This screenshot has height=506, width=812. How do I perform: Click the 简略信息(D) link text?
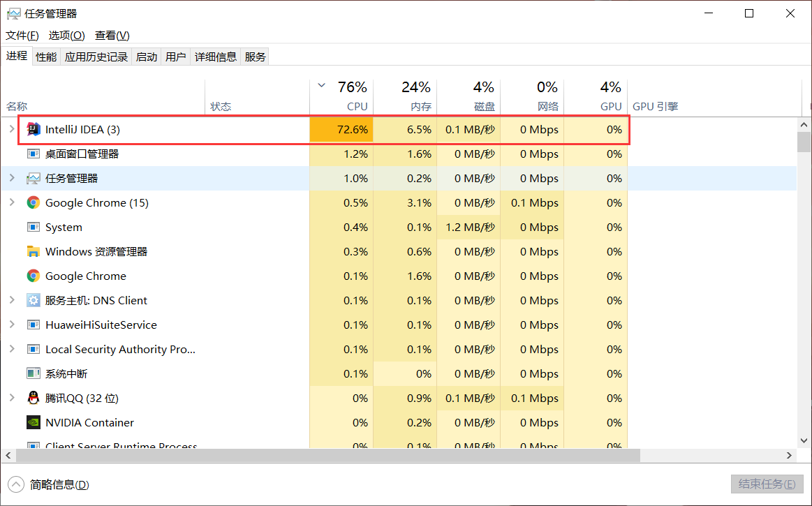pos(59,485)
